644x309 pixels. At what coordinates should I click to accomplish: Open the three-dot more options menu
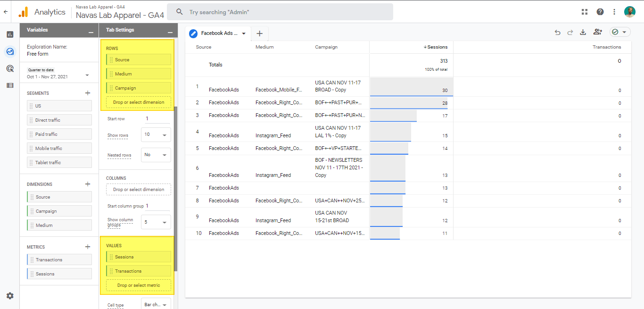(614, 12)
